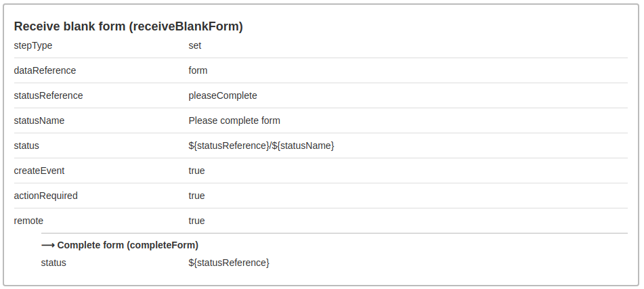Click the stepType value set

pos(195,45)
